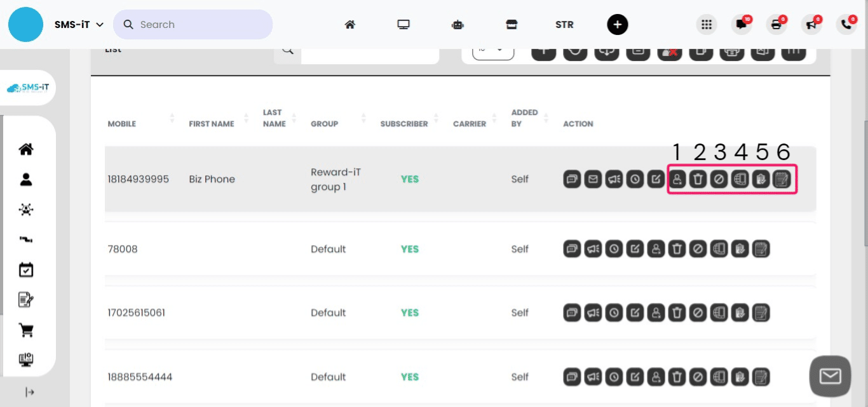Block contact 78008

click(x=698, y=249)
